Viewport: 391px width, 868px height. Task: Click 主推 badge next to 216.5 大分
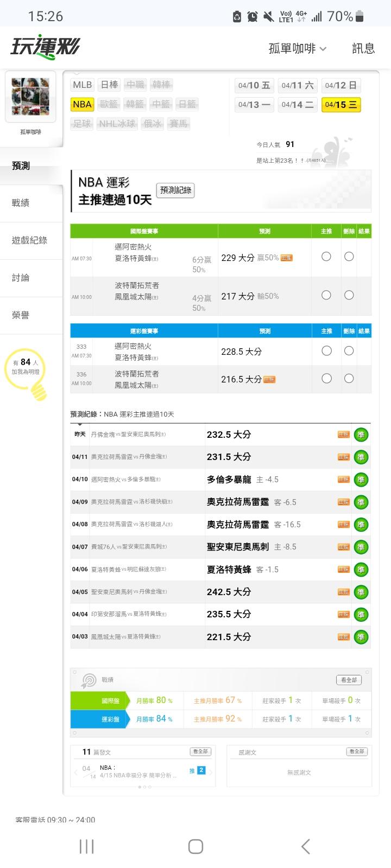pyautogui.click(x=269, y=380)
